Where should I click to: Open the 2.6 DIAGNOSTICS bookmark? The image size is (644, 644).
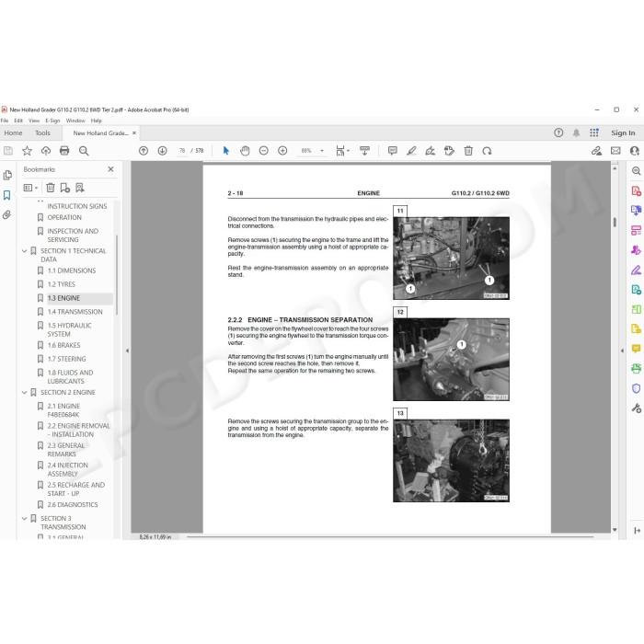[x=73, y=505]
